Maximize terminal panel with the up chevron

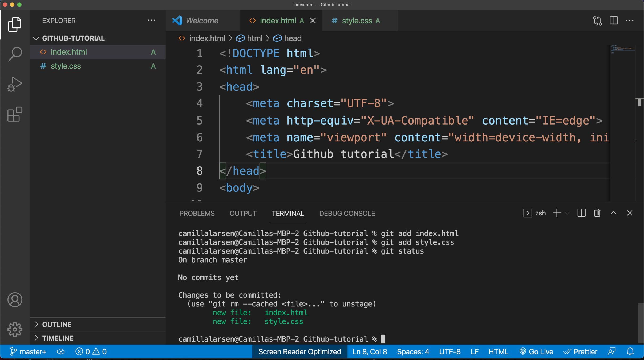pyautogui.click(x=614, y=213)
